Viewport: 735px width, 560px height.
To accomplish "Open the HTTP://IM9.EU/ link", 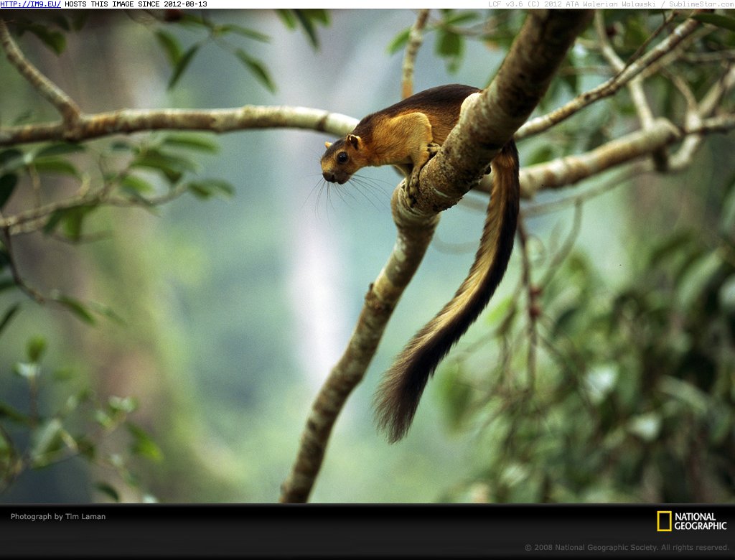I will point(30,4).
